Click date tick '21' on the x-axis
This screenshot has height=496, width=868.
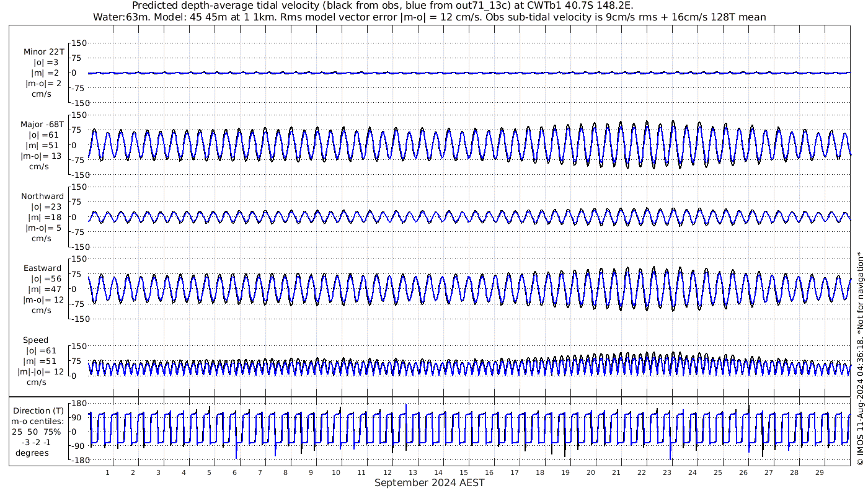pyautogui.click(x=616, y=472)
